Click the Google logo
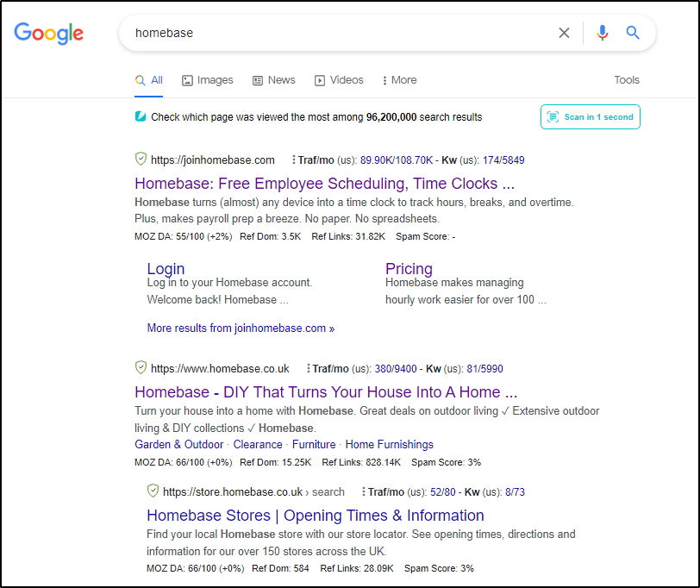Screen dimensions: 700x588 [x=49, y=34]
